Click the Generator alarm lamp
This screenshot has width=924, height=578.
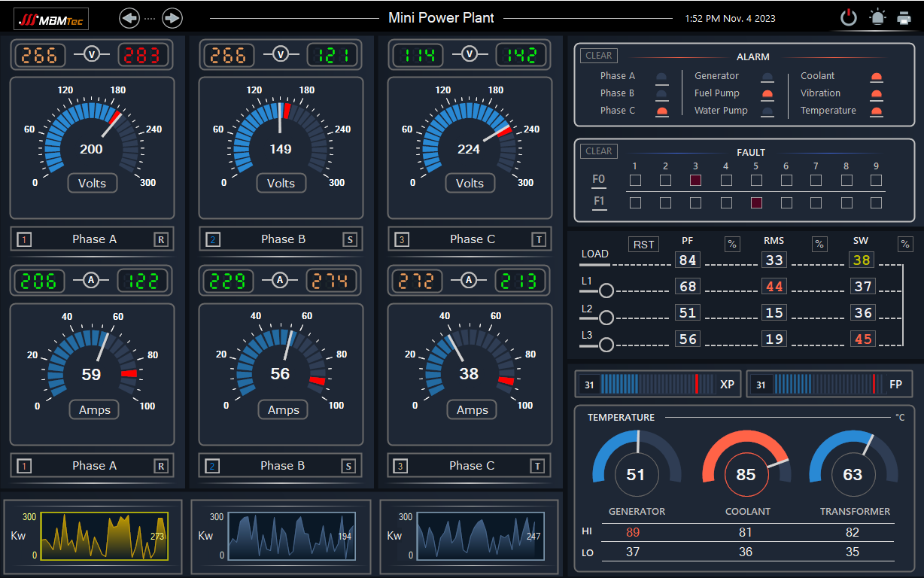pyautogui.click(x=767, y=76)
